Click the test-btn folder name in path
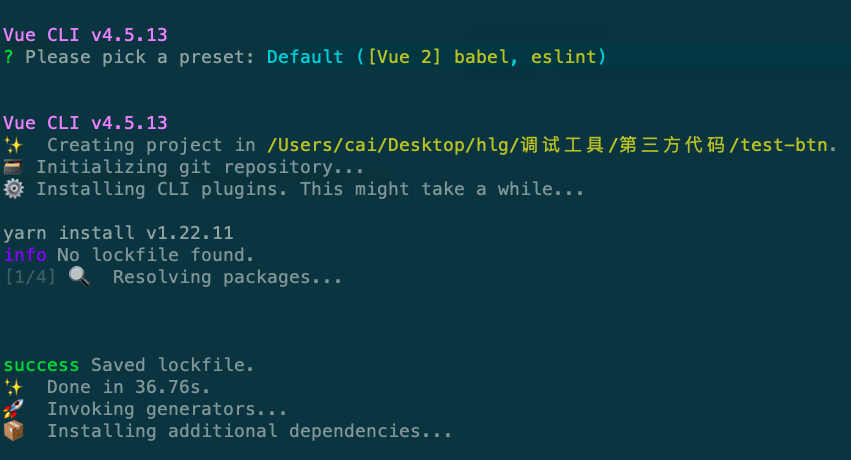 tap(784, 145)
